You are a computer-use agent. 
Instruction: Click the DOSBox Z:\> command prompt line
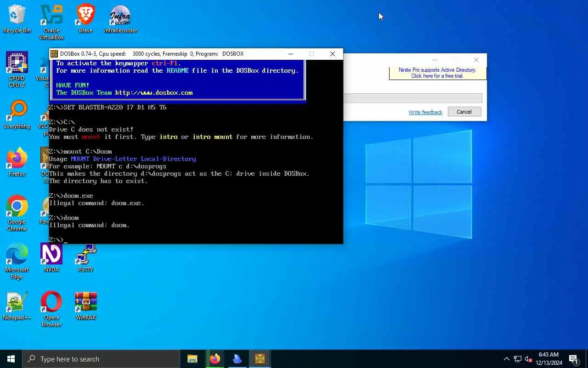click(58, 240)
